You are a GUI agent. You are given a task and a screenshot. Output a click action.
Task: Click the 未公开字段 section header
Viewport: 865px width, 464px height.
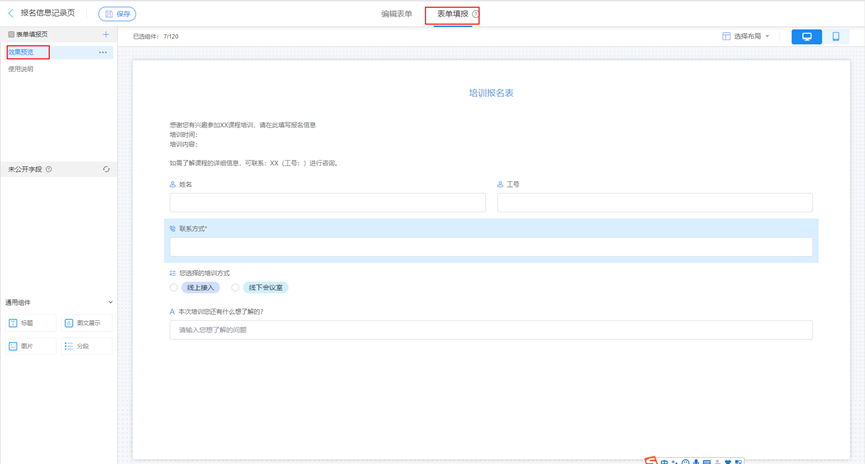(x=58, y=169)
